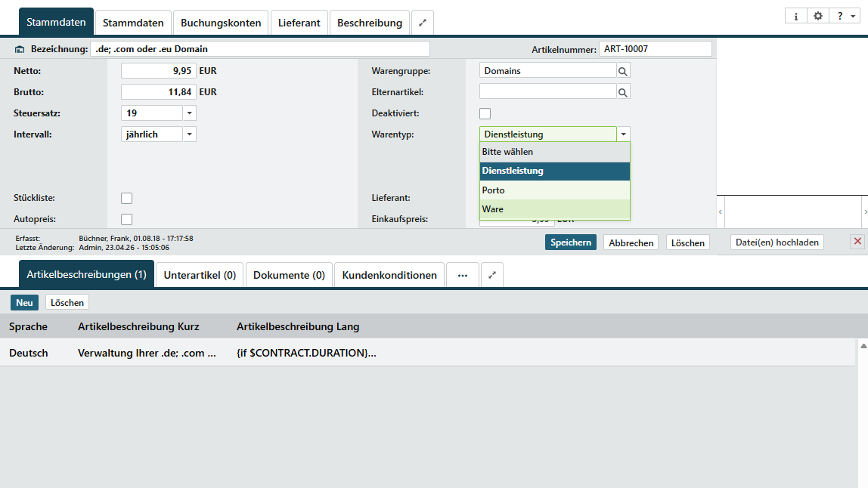Enable the Autopreis checkbox
Screen dimensions: 868x488
point(127,219)
